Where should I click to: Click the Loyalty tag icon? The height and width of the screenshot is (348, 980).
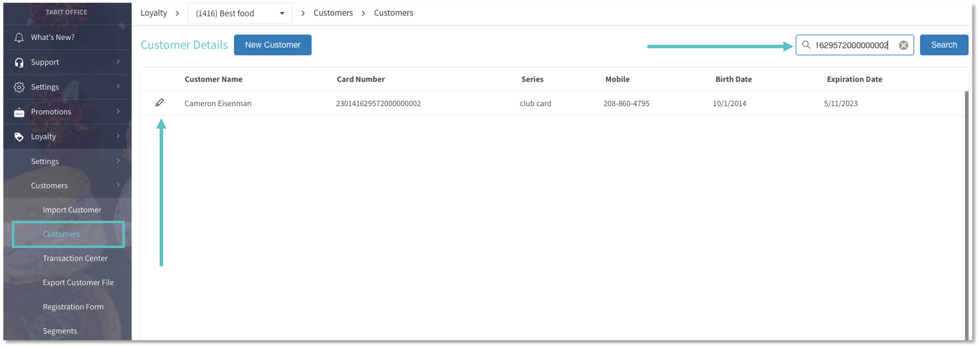[x=19, y=137]
